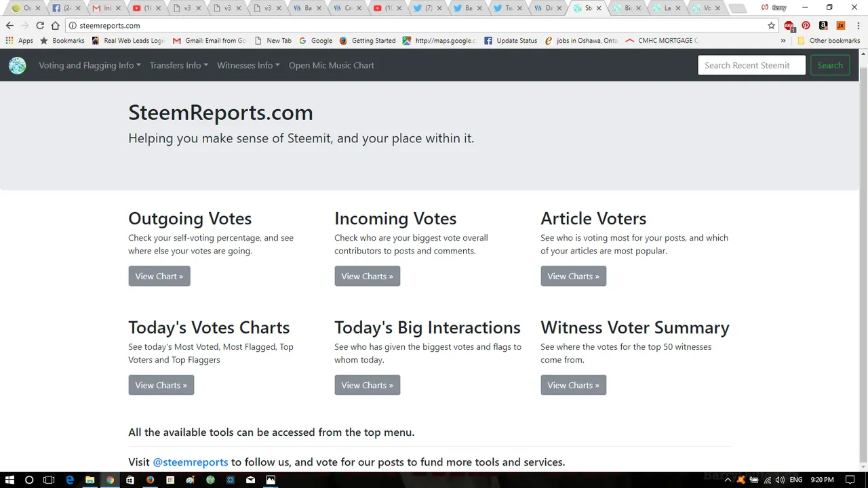Expand the Transfers Info dropdown
868x488 pixels.
click(x=178, y=66)
